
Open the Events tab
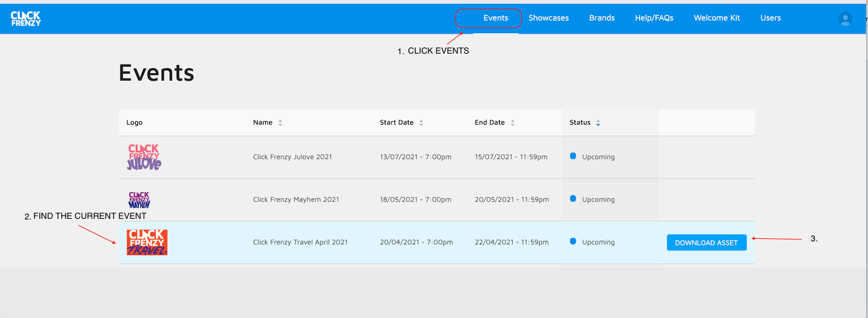(496, 18)
